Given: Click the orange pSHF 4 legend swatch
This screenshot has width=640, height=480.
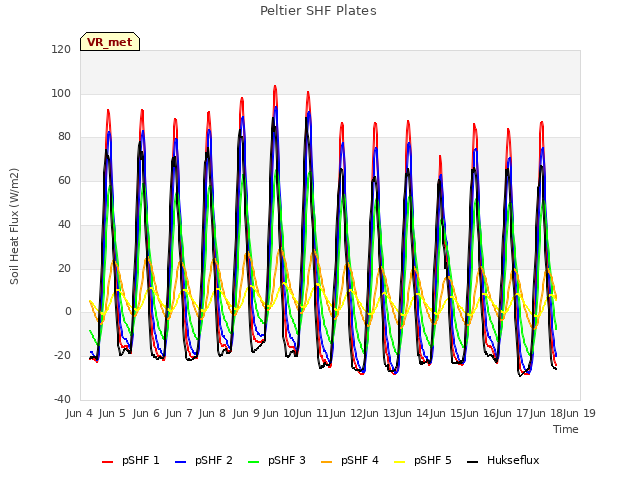Looking at the screenshot, I should [x=327, y=462].
